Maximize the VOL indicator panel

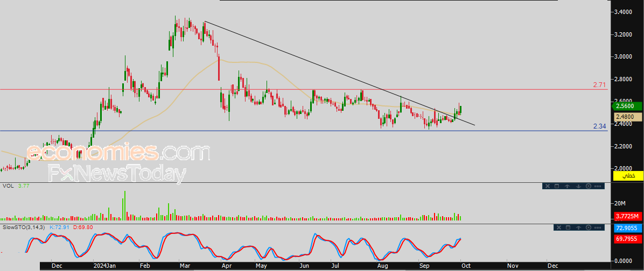click(x=557, y=186)
